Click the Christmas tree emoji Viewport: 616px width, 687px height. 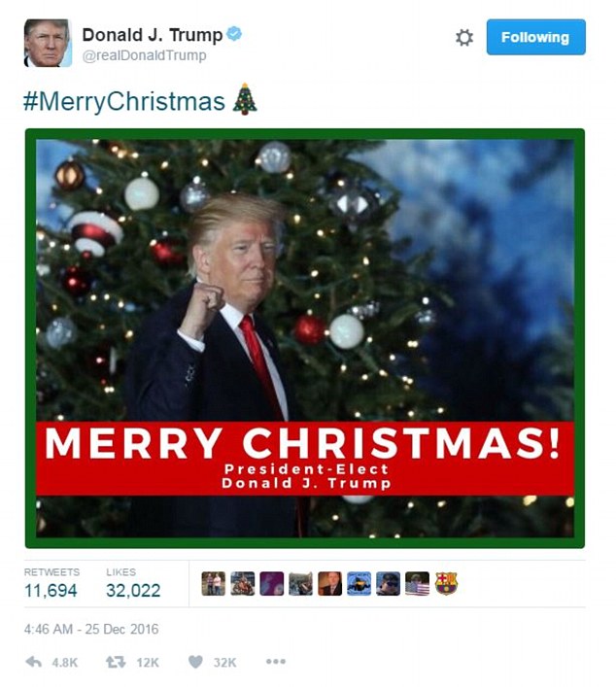click(x=245, y=99)
